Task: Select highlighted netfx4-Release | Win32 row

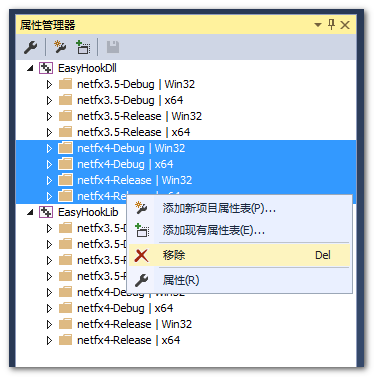Action: [186, 180]
